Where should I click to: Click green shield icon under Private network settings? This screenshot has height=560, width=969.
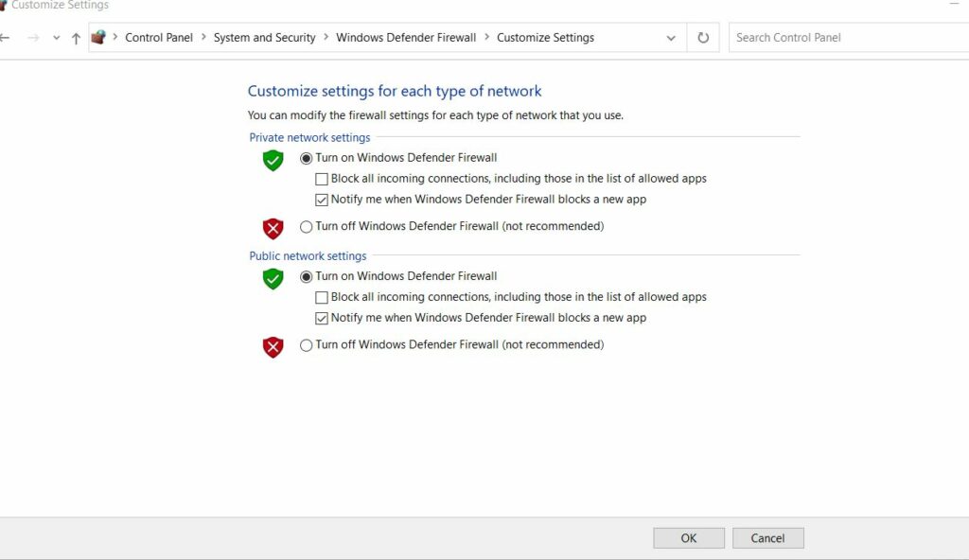tap(273, 160)
